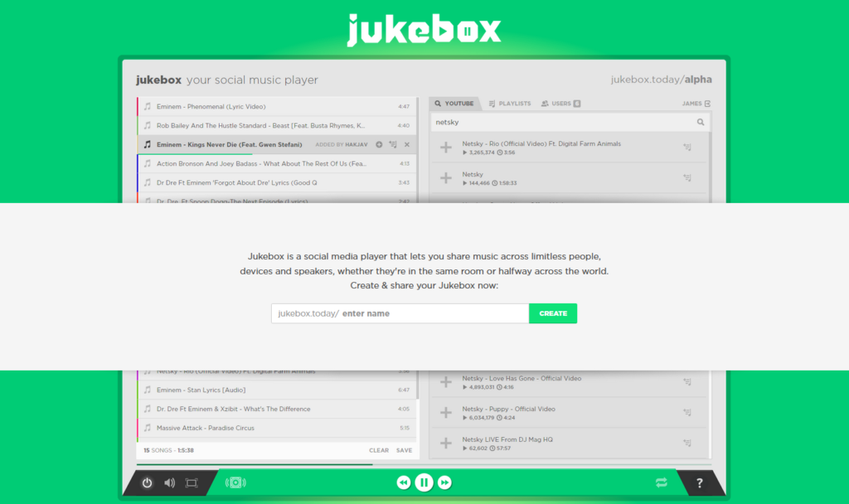Click the search magnifier in netsky field

tap(700, 123)
